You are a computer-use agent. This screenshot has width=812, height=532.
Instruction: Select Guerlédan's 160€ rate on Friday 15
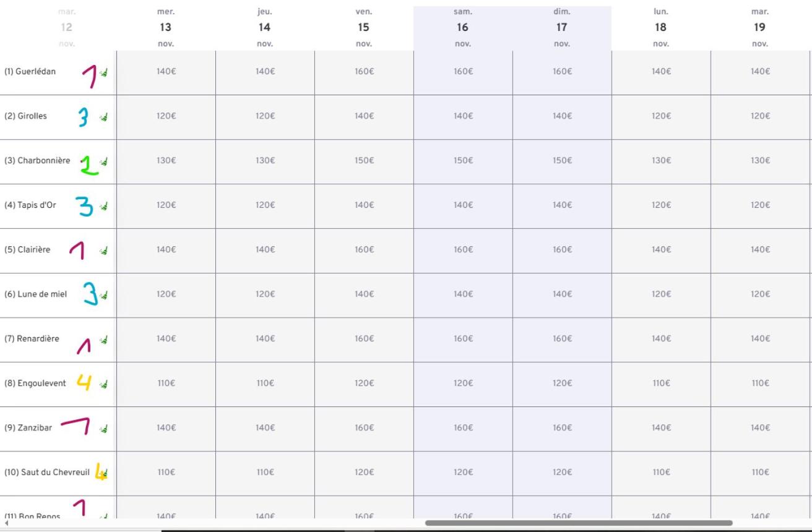364,72
